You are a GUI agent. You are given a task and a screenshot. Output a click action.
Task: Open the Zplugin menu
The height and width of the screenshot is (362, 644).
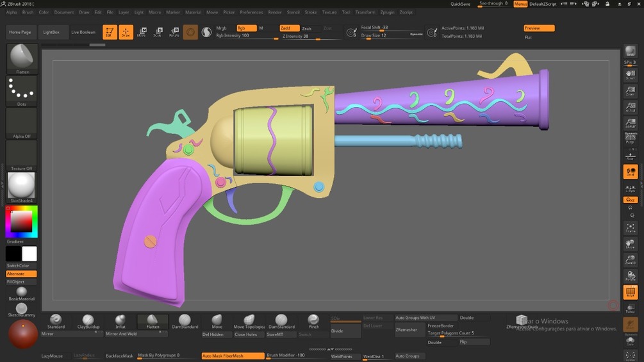[x=387, y=12]
